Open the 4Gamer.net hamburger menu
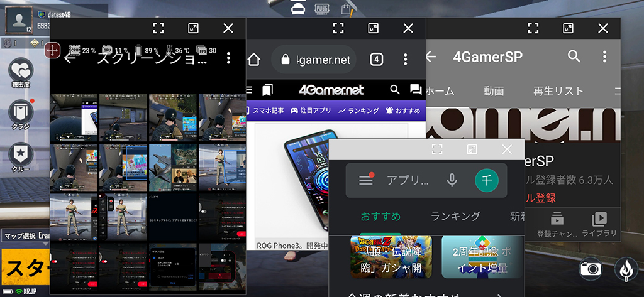Viewport: 644px width, 297px height. pyautogui.click(x=249, y=89)
